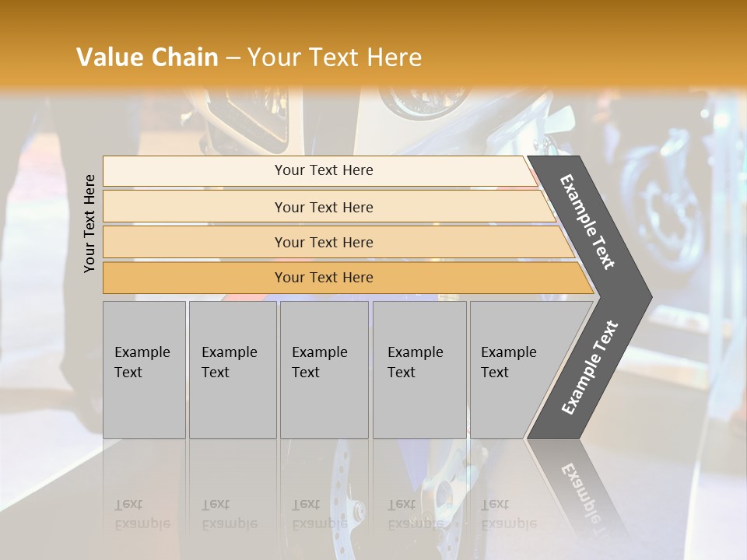Image resolution: width=747 pixels, height=560 pixels.
Task: Click the slide title 'Value Chain – Your Text Here'
Action: point(249,57)
